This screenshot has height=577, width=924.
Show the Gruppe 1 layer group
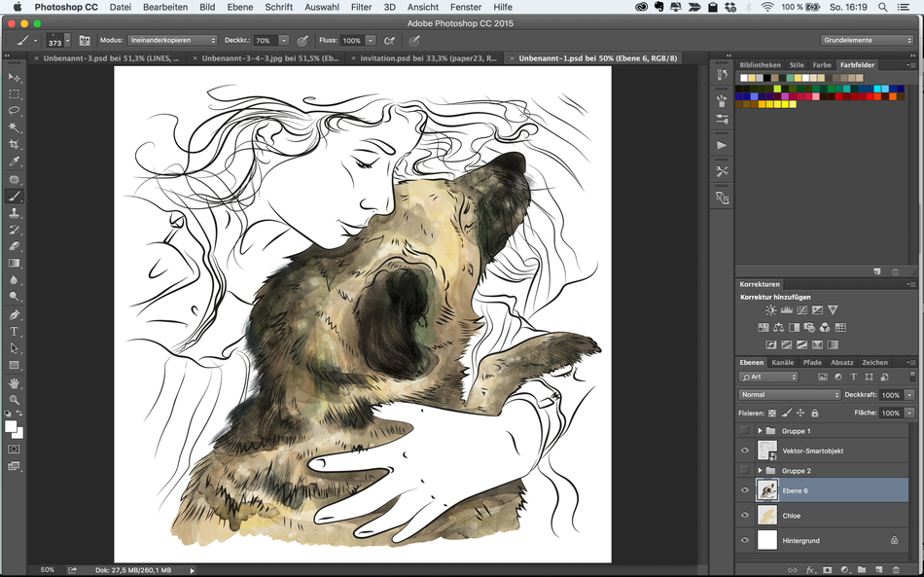click(x=745, y=431)
